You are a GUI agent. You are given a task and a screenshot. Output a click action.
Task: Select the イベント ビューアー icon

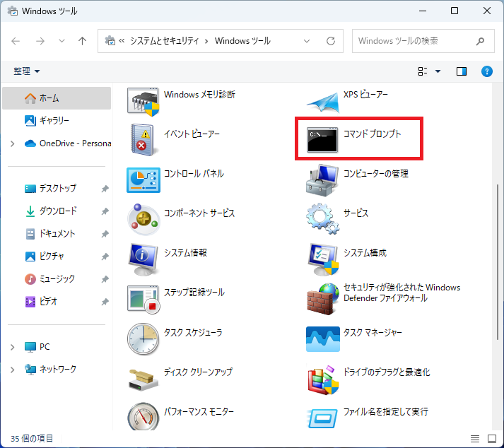[143, 140]
